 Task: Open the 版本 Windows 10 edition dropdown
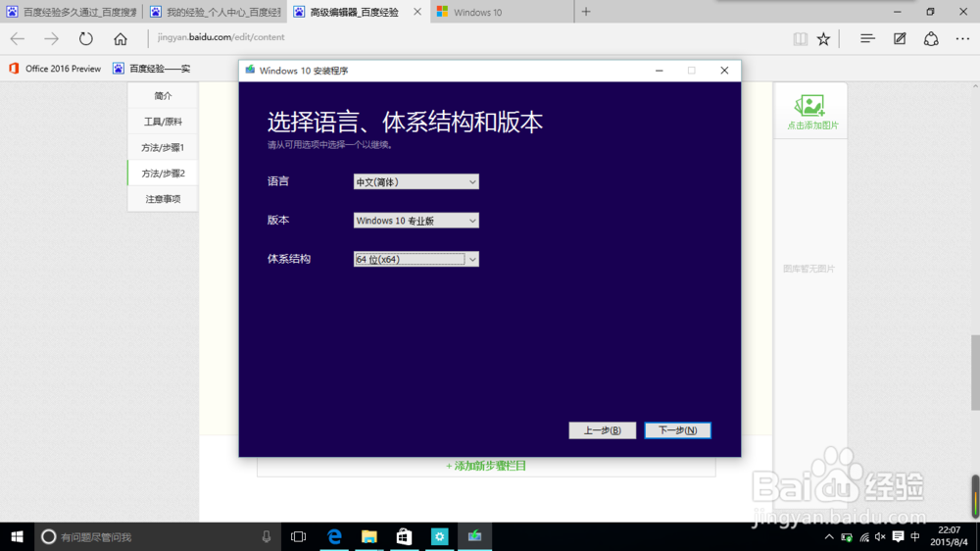416,221
